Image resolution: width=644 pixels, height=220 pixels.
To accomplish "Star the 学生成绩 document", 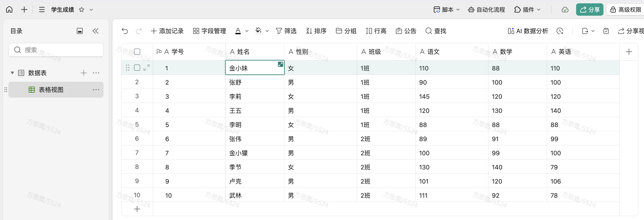I will tap(82, 9).
